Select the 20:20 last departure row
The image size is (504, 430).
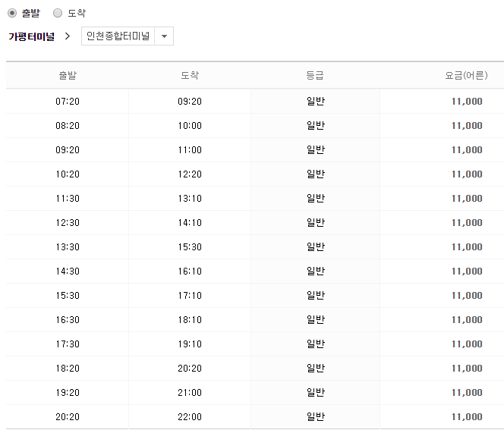pos(255,417)
